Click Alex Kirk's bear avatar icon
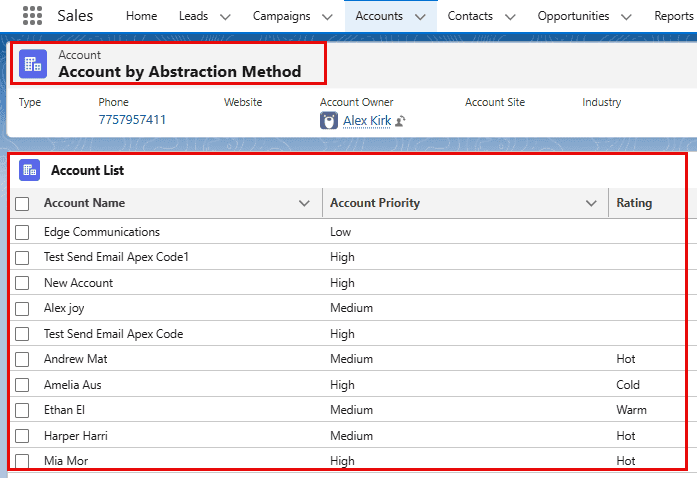 (x=329, y=121)
